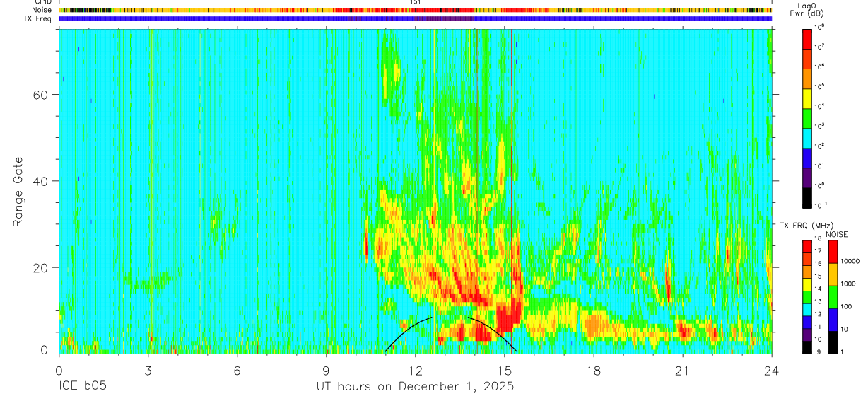Click the green segment of the TX FRQ colorbar

(807, 297)
